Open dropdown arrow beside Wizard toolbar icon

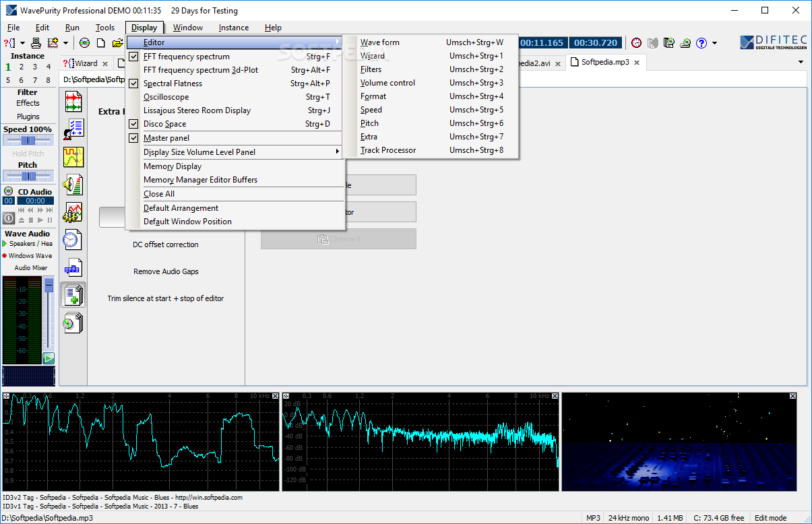24,43
